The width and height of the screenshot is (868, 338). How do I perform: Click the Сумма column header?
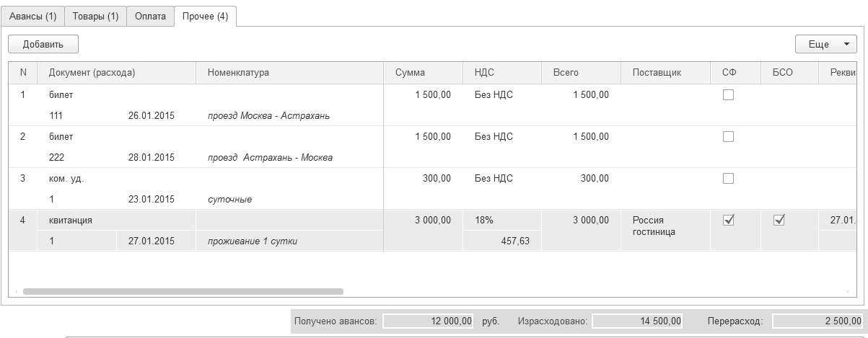click(x=410, y=72)
